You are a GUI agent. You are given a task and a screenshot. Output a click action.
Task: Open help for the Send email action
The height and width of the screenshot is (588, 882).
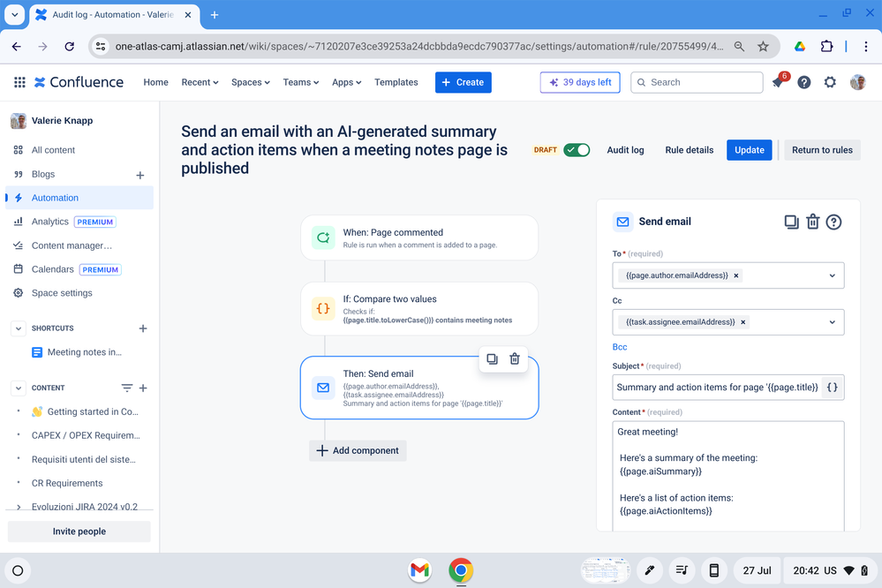[x=833, y=222]
